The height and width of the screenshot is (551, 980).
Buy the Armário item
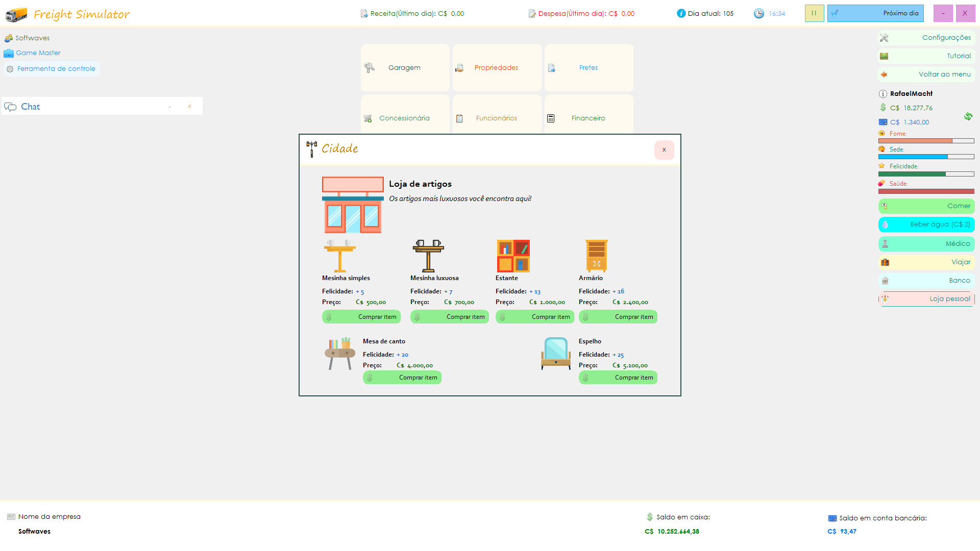(618, 317)
